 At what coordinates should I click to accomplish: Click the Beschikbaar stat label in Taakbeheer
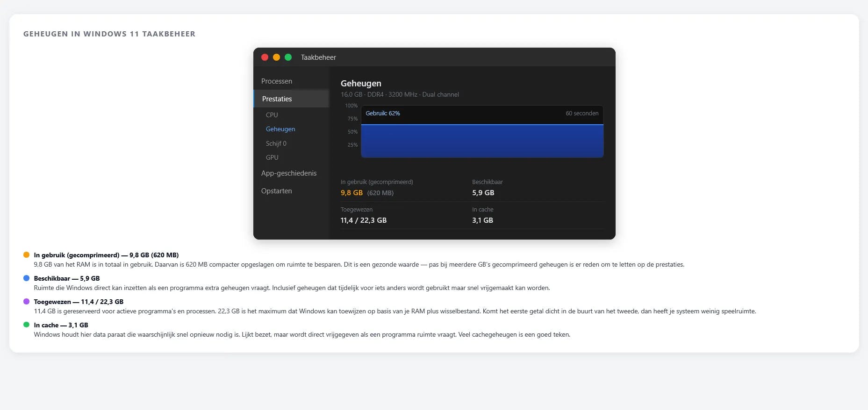click(488, 182)
